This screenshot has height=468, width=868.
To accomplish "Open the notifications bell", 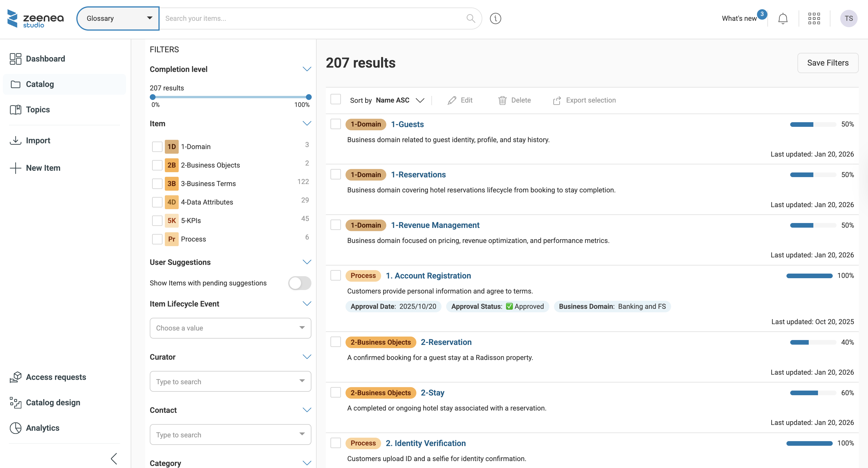I will (782, 18).
